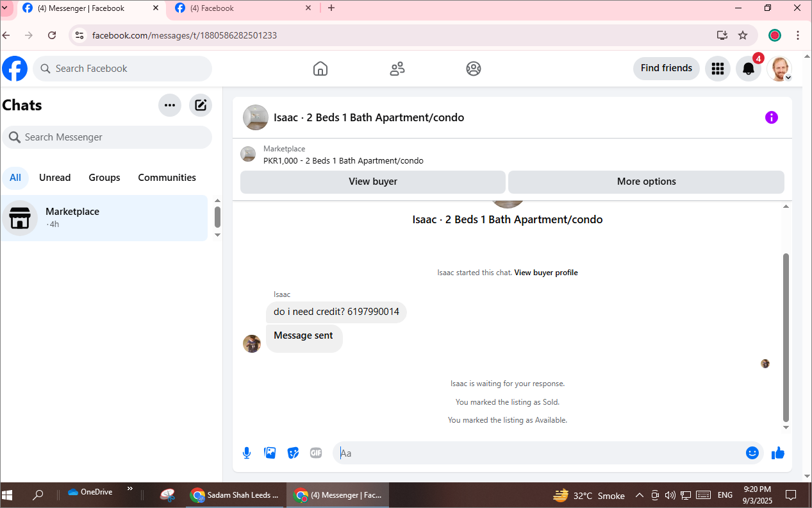Screen dimensions: 812x508
Task: Go back in Chrome
Action: tap(6, 35)
